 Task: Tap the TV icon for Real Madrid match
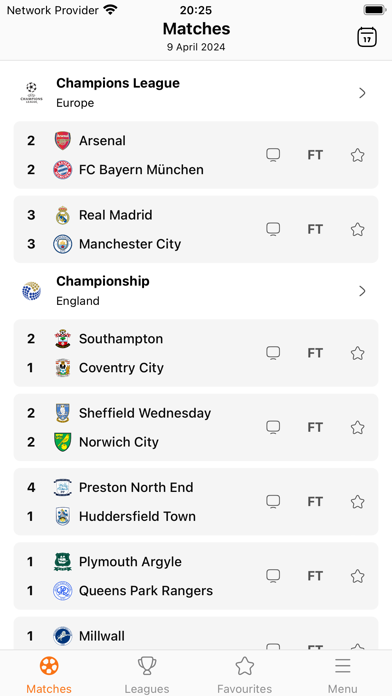coord(273,229)
